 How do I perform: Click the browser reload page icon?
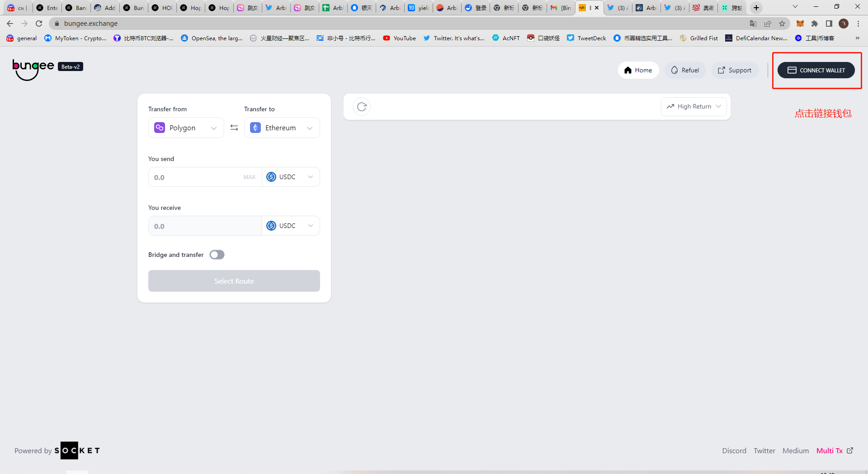[39, 24]
